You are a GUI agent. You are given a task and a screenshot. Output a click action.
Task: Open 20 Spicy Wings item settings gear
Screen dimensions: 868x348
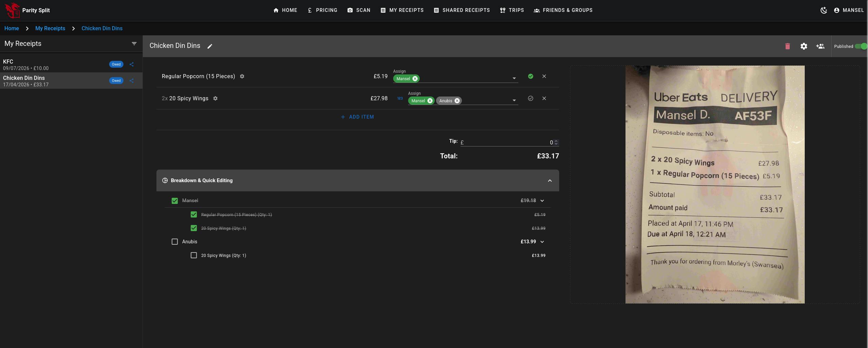pos(215,99)
